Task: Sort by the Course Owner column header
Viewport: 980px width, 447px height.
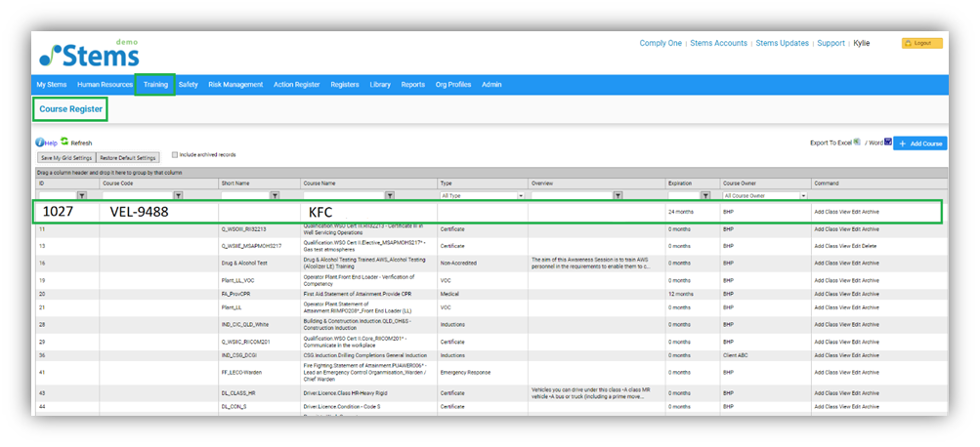Action: (x=738, y=183)
